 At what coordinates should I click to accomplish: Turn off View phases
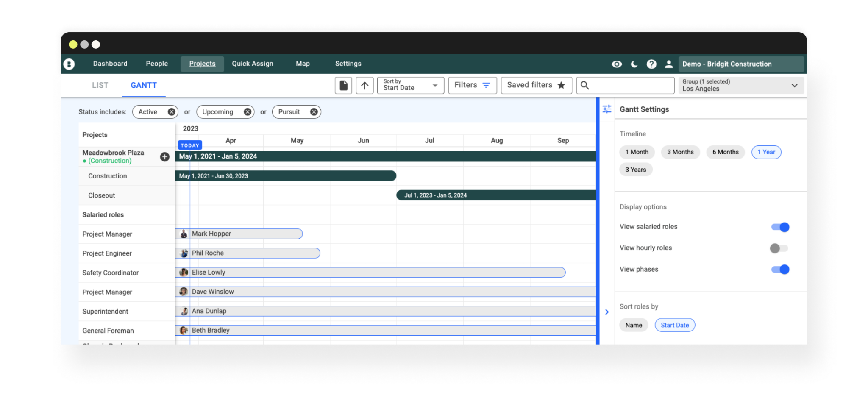781,270
